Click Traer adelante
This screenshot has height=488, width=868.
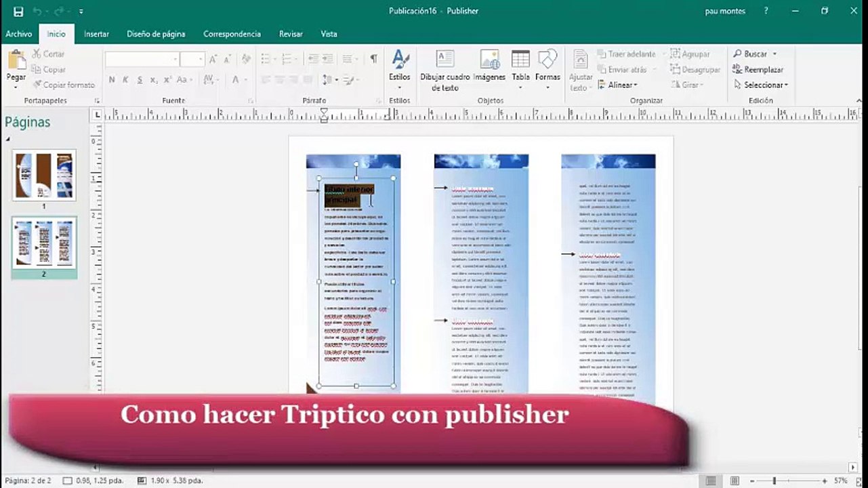tap(627, 54)
